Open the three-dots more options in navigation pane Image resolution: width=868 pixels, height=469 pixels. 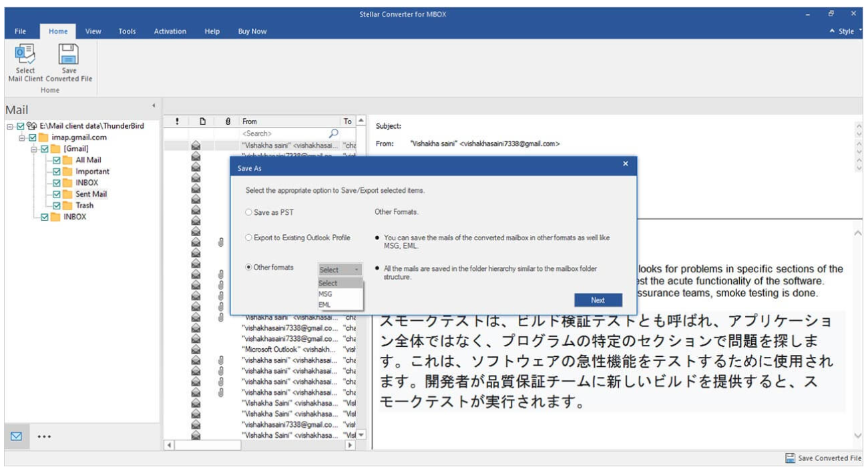coord(45,437)
